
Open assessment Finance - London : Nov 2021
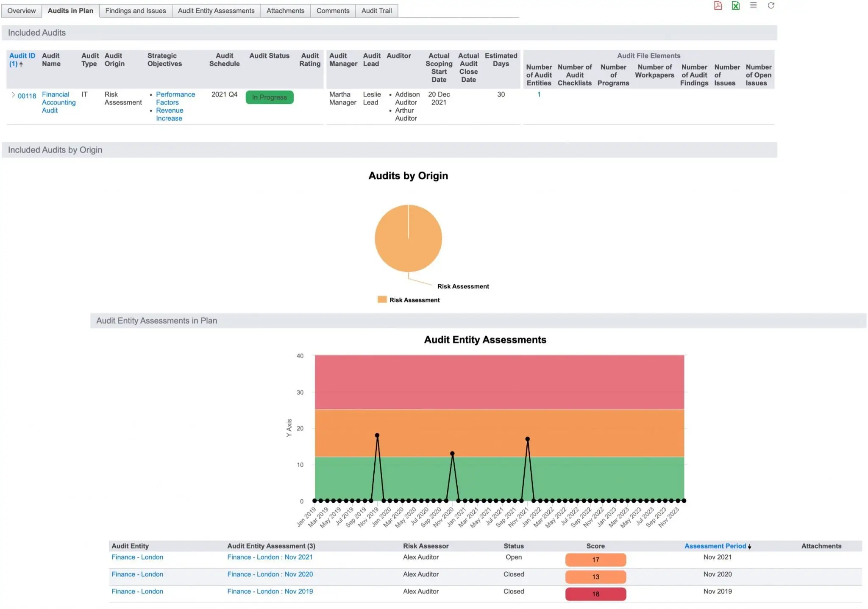pyautogui.click(x=270, y=557)
